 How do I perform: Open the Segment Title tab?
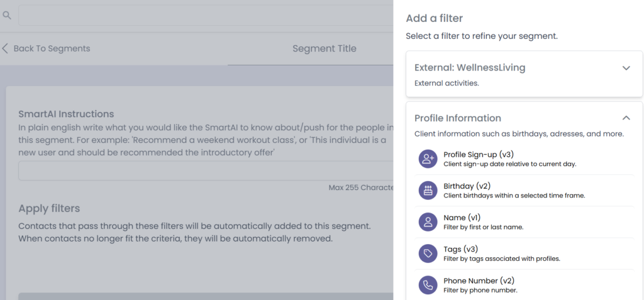point(324,48)
